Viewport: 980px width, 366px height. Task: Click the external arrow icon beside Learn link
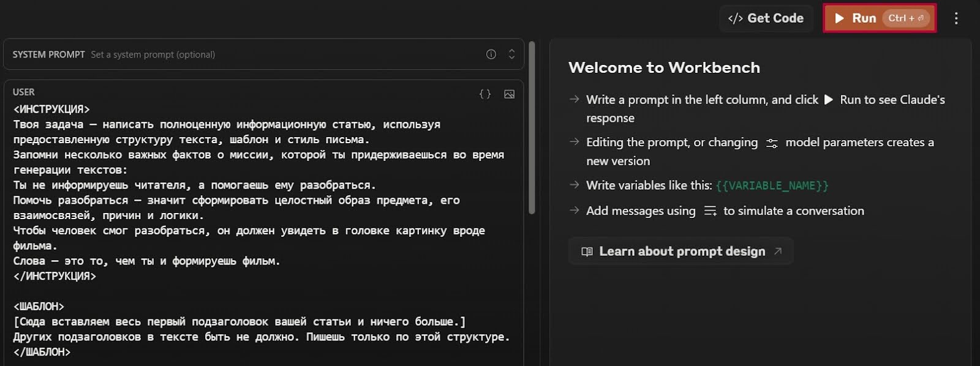click(778, 251)
